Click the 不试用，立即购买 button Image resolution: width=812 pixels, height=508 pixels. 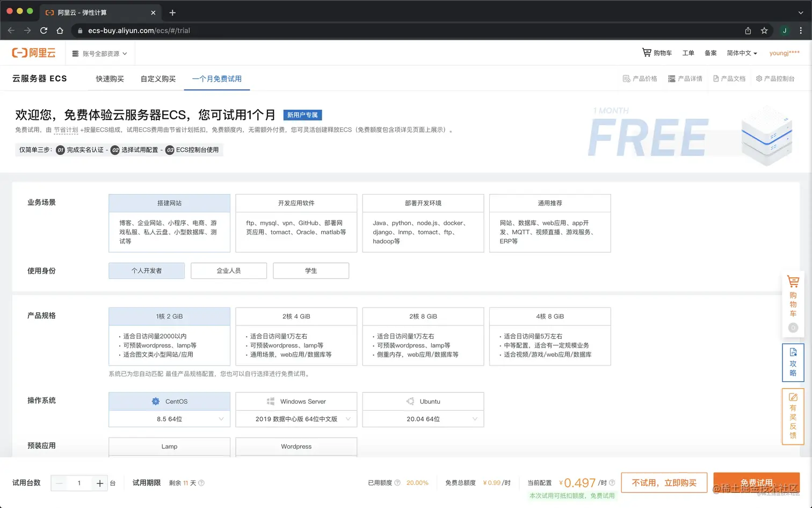[664, 483]
